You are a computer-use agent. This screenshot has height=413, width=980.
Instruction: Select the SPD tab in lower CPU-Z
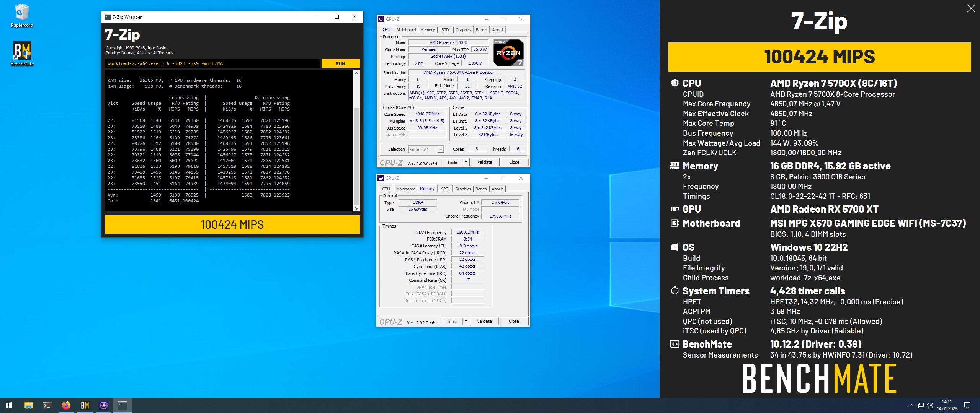coord(444,189)
